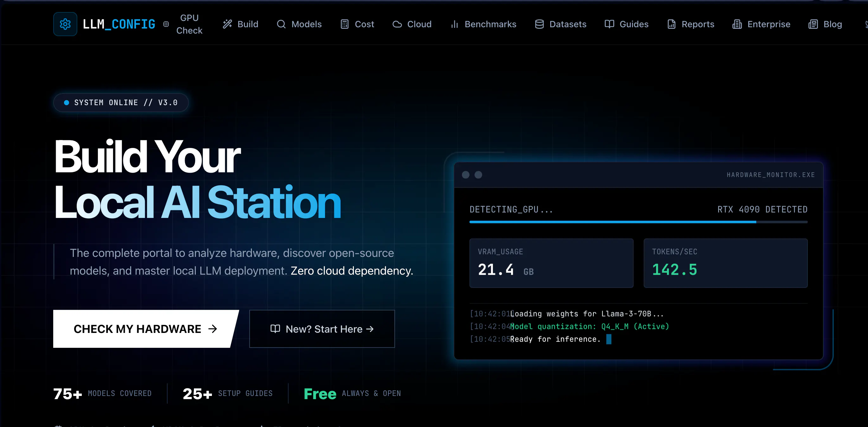
Task: Click the Cost calculator icon
Action: [345, 24]
